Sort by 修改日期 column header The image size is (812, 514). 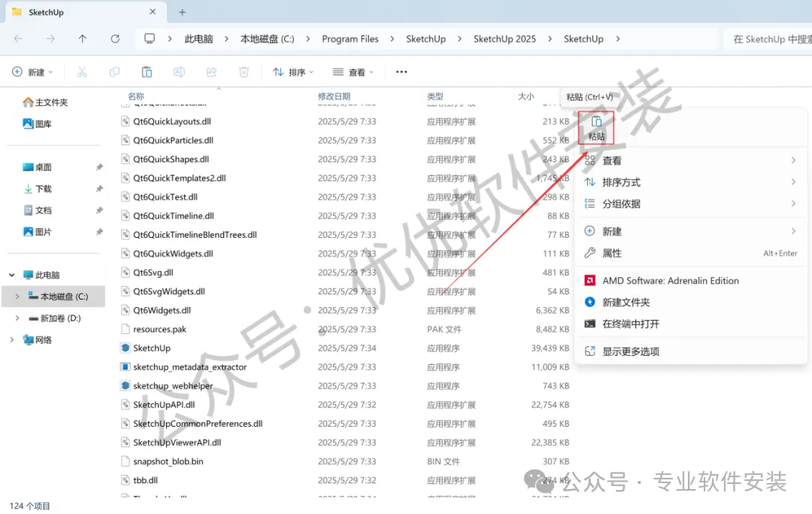(x=334, y=96)
